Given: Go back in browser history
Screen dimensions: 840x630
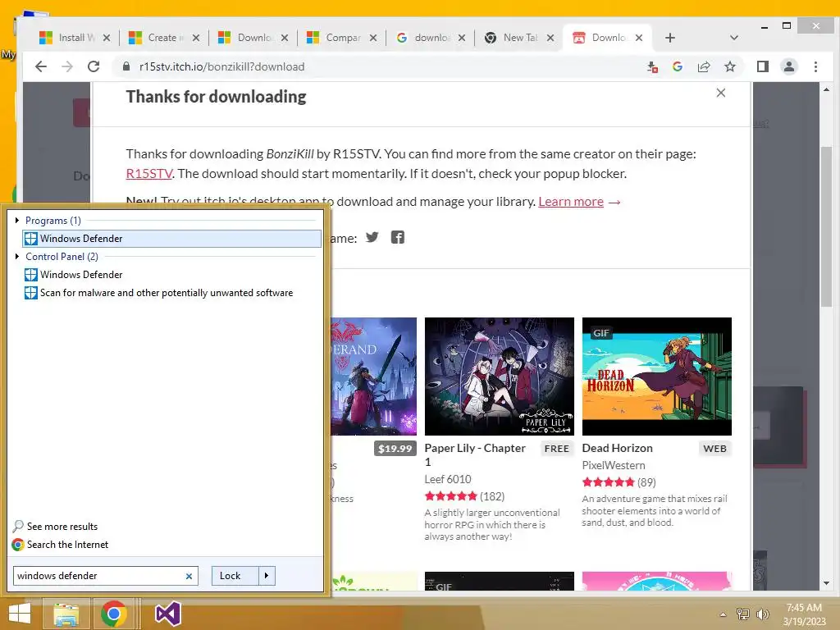Looking at the screenshot, I should tap(41, 66).
